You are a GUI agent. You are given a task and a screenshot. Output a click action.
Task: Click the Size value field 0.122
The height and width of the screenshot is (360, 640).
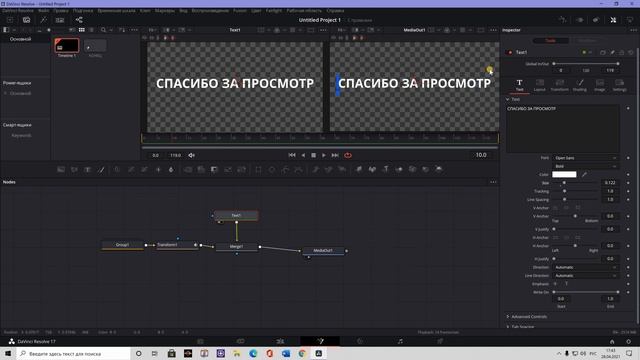point(610,183)
